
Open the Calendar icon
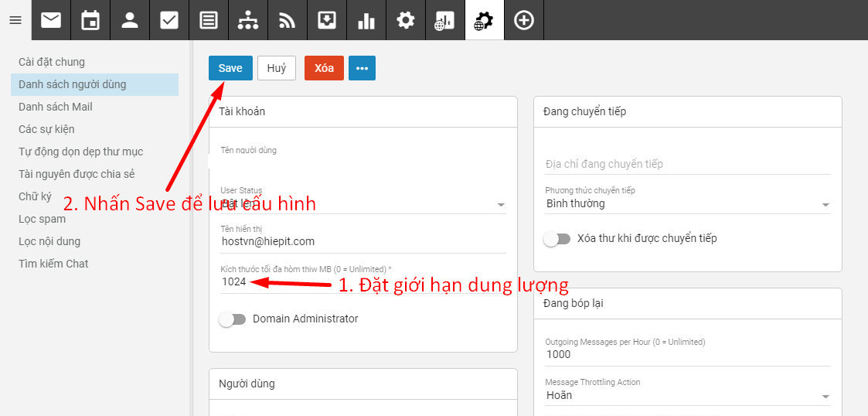coord(90,20)
